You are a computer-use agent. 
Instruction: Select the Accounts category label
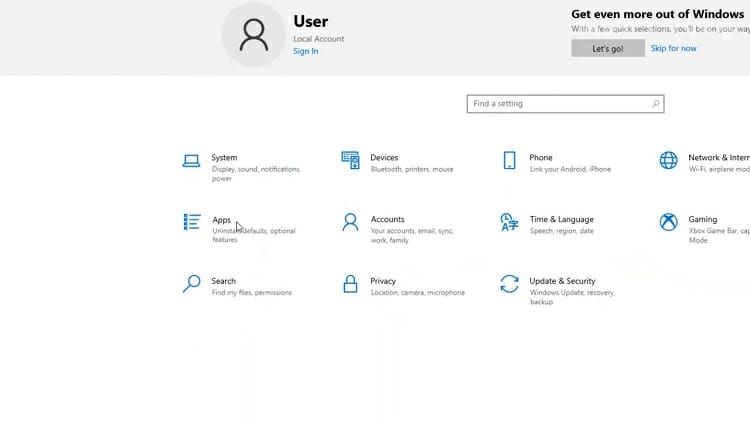[387, 219]
